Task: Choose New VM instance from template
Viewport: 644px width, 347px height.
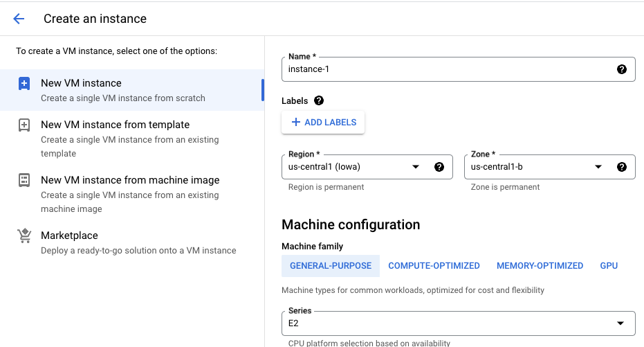Action: click(x=115, y=125)
